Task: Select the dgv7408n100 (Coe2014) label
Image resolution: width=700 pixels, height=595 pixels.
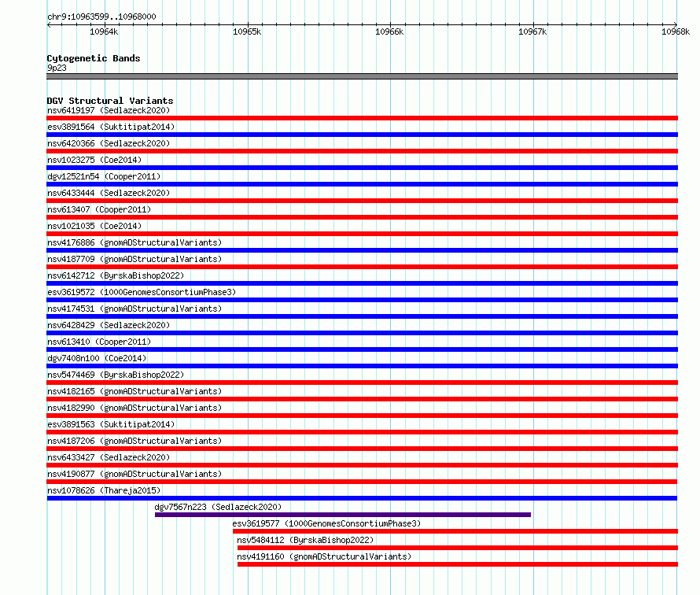Action: (97, 358)
